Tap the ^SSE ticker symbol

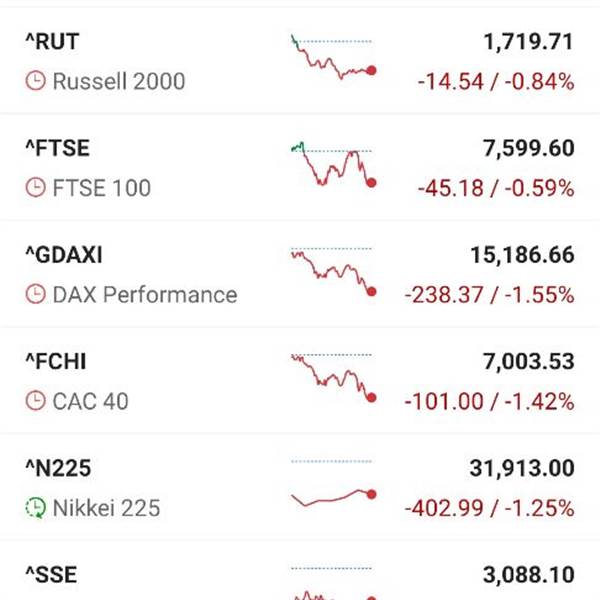[50, 575]
